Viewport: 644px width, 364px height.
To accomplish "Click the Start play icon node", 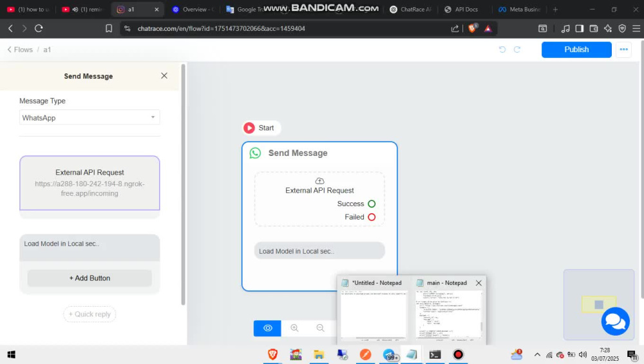I will point(249,128).
